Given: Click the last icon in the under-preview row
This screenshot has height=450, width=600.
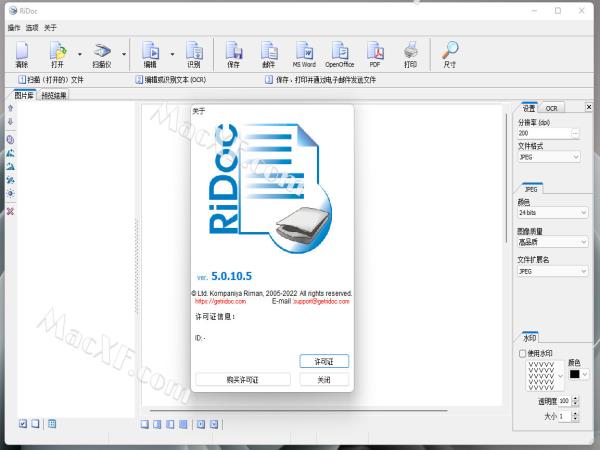Looking at the screenshot, I should coord(214,424).
